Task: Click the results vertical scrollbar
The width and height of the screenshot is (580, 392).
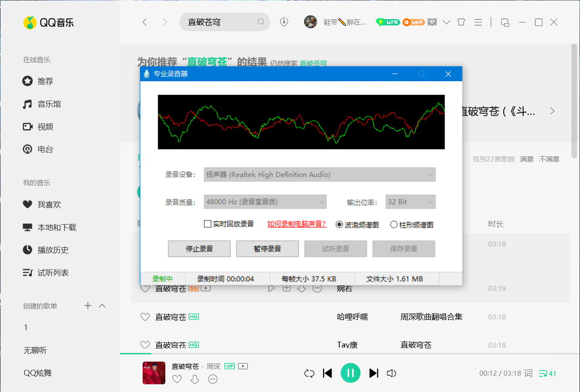Action: pyautogui.click(x=574, y=101)
